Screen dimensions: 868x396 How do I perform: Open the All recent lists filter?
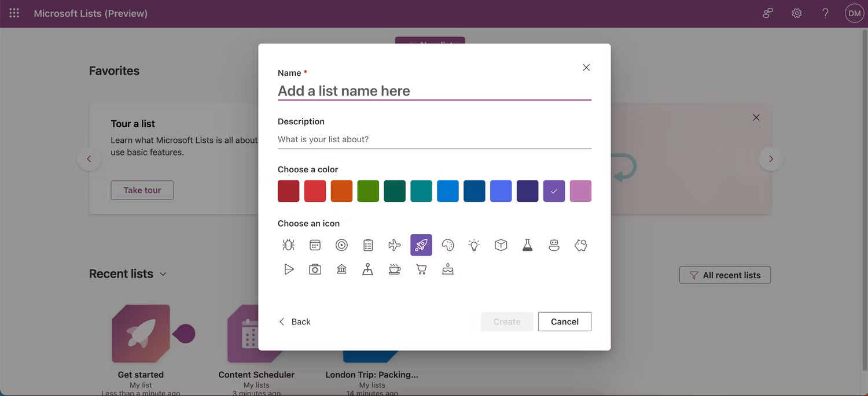(x=725, y=275)
